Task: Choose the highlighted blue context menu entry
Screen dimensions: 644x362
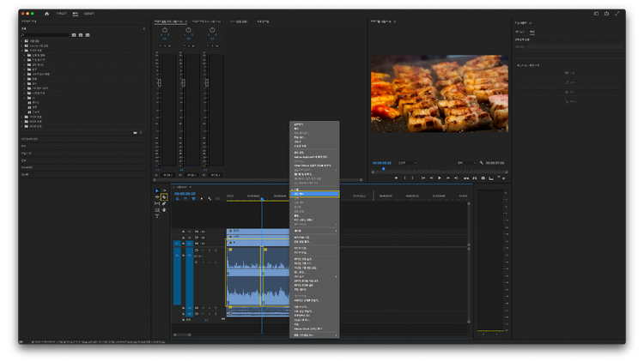Action: click(314, 194)
